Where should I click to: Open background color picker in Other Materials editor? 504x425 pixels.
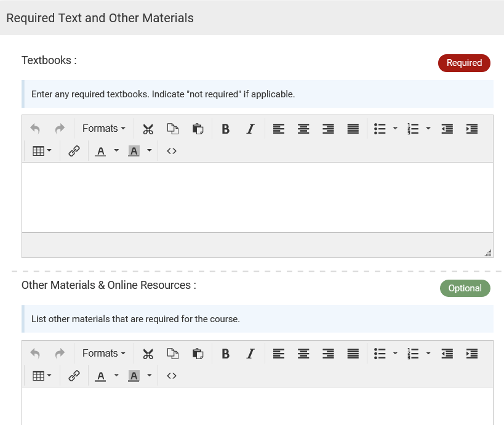tap(149, 376)
